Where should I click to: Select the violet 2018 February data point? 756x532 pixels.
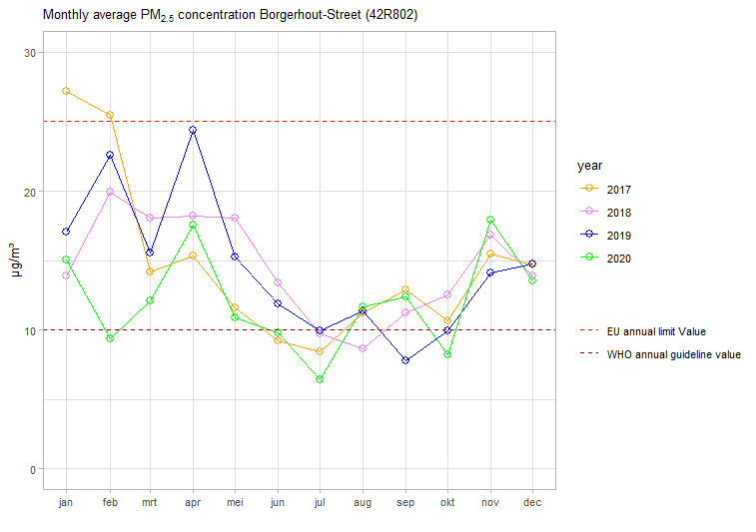click(109, 192)
